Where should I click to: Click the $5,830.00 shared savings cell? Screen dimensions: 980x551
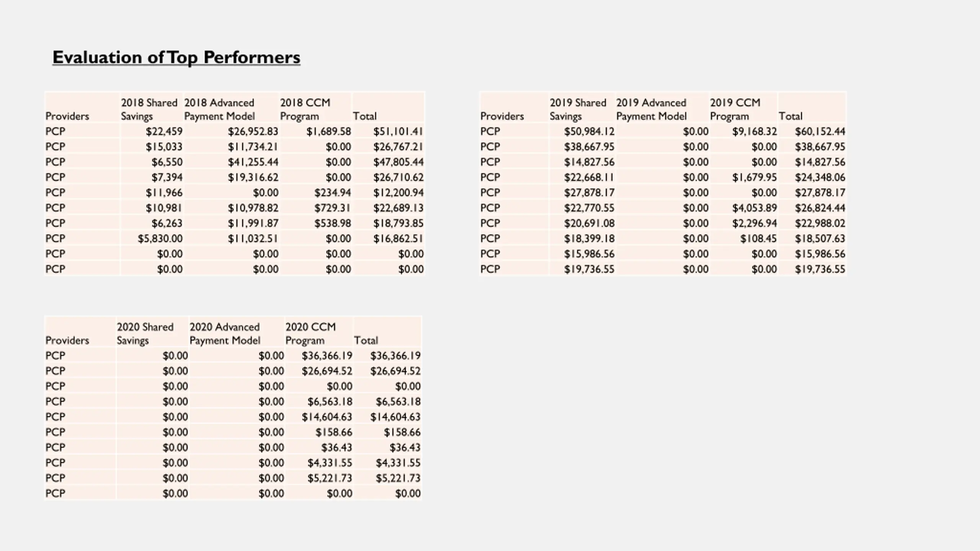(160, 238)
